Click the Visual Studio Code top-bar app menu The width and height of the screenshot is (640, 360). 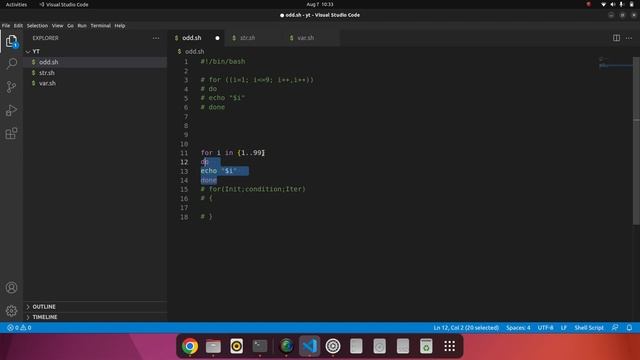tap(64, 4)
